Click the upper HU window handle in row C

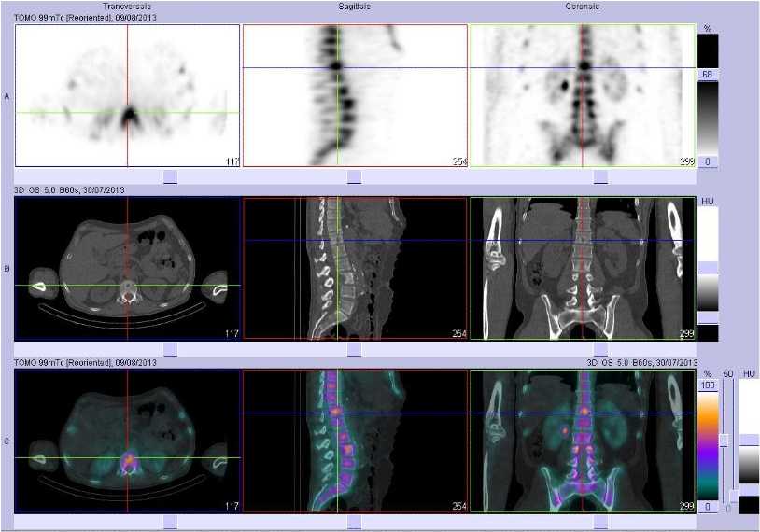pos(750,440)
